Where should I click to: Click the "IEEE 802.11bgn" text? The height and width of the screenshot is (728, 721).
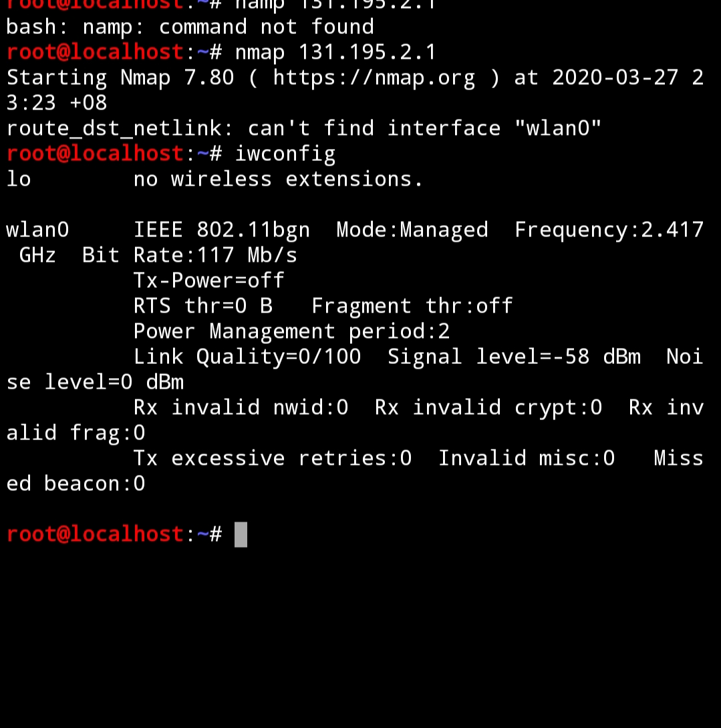[x=222, y=230]
